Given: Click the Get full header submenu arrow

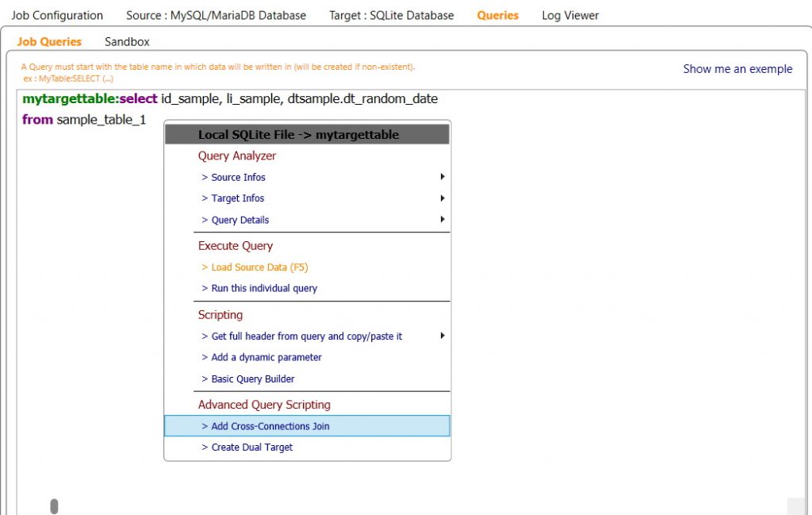Looking at the screenshot, I should [x=442, y=336].
